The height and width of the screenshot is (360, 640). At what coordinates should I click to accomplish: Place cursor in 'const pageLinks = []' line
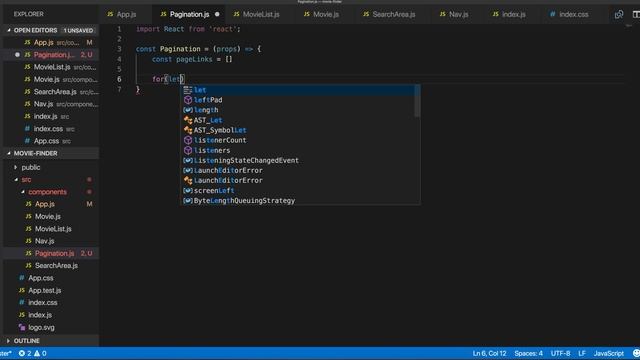pyautogui.click(x=192, y=59)
